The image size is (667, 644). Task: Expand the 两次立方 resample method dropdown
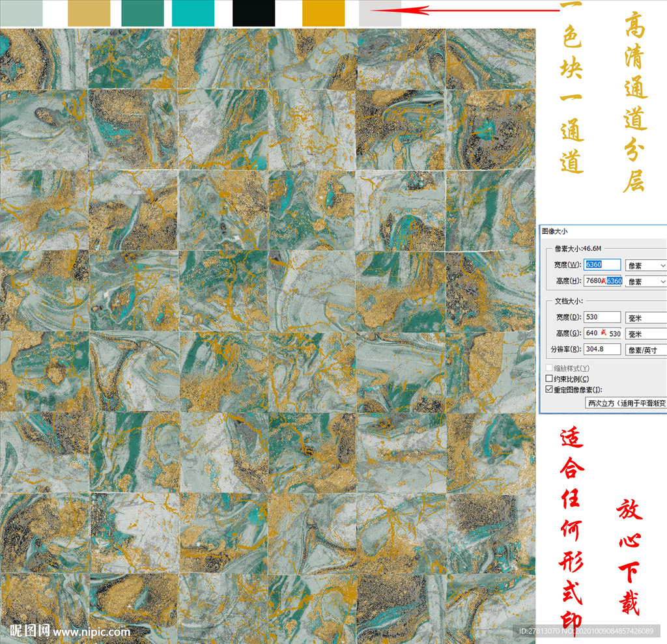(625, 403)
